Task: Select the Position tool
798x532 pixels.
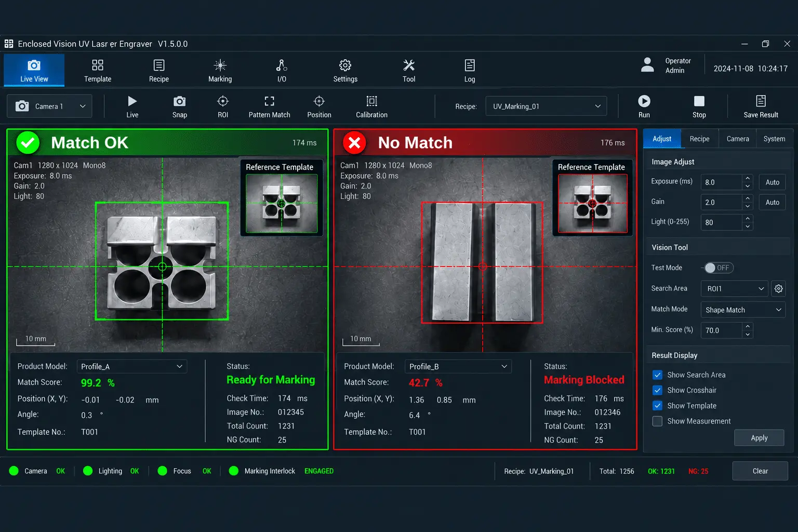Action: 319,107
